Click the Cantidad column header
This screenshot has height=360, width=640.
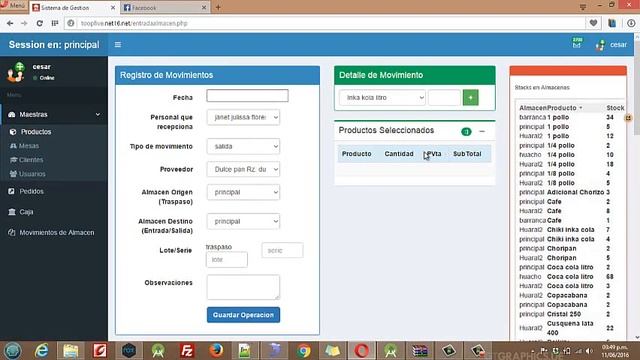(x=399, y=154)
